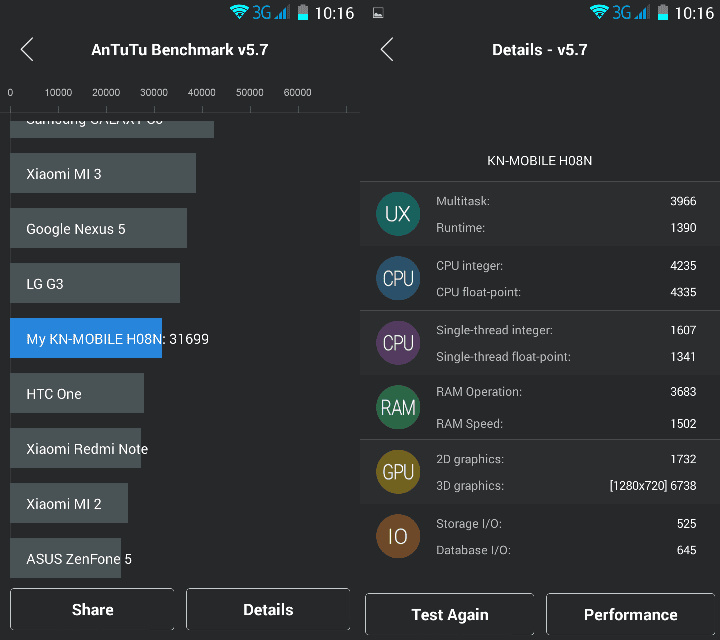
Task: Click the RAM Operation score 3683
Action: pos(683,392)
